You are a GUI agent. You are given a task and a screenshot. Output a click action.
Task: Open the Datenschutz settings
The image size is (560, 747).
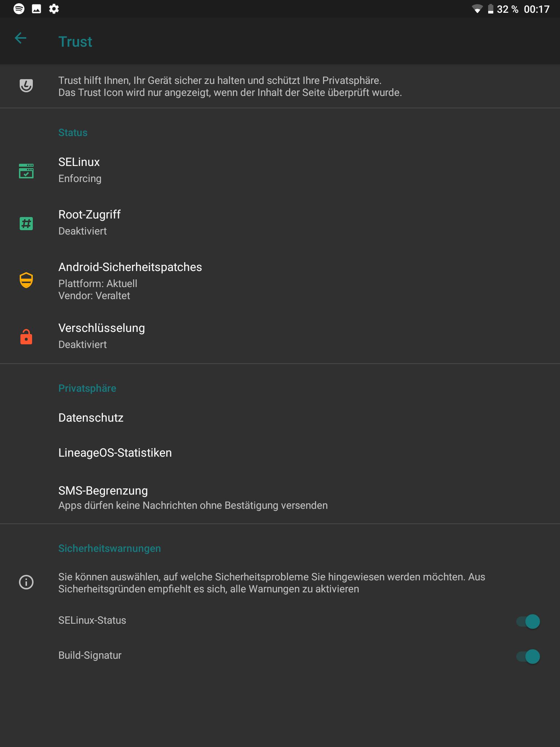tap(91, 418)
